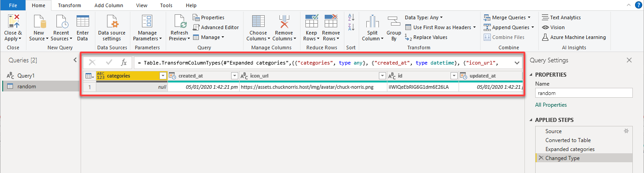Screen dimensions: 644x173
Task: Open the Advanced Editor
Action: pos(216,27)
